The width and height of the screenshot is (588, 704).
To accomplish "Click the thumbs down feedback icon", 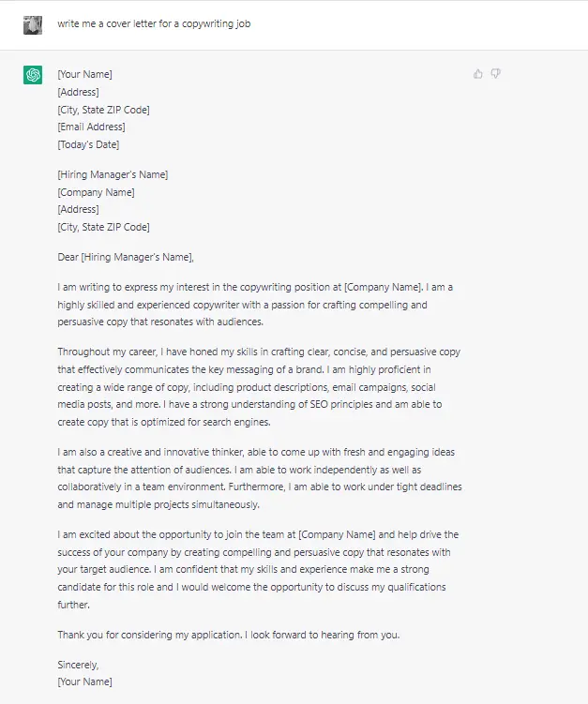I will 496,74.
